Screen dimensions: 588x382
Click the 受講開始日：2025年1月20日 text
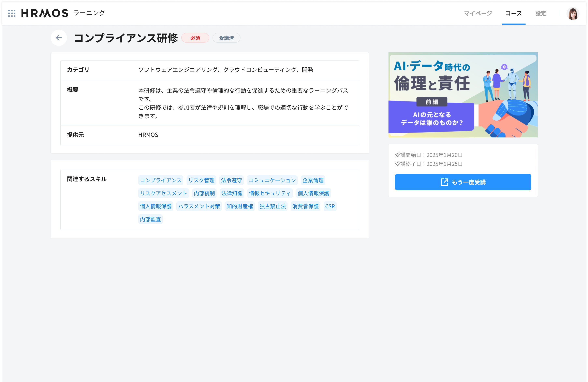tap(429, 155)
